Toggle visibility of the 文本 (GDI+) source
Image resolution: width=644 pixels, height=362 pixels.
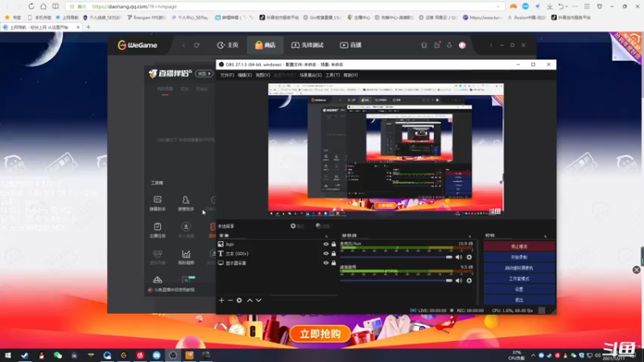(x=326, y=253)
